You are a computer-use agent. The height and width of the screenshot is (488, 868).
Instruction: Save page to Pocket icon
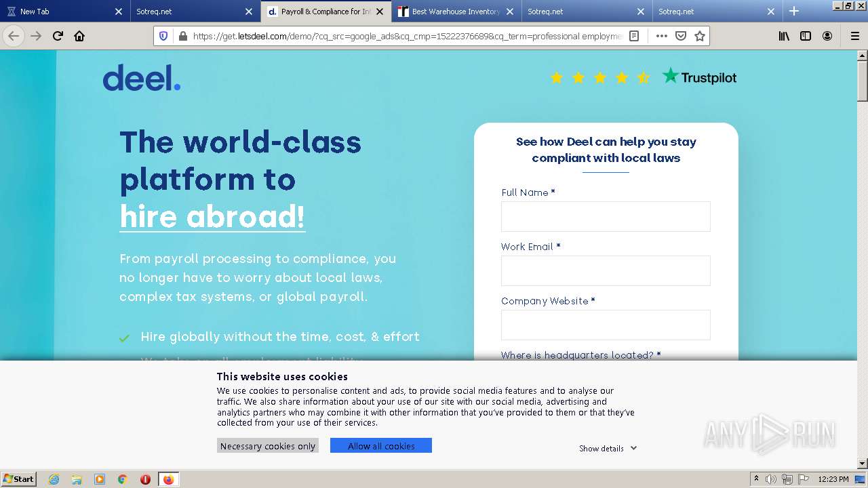point(681,36)
